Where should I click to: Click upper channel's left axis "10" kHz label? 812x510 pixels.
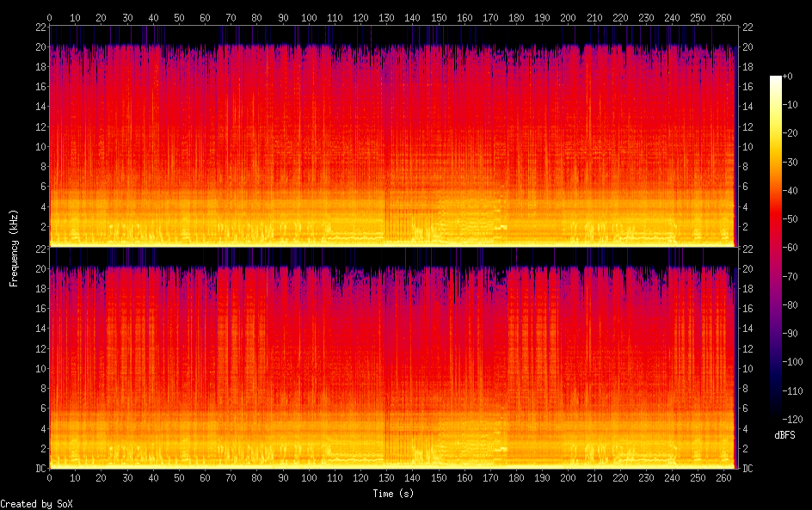click(x=39, y=146)
